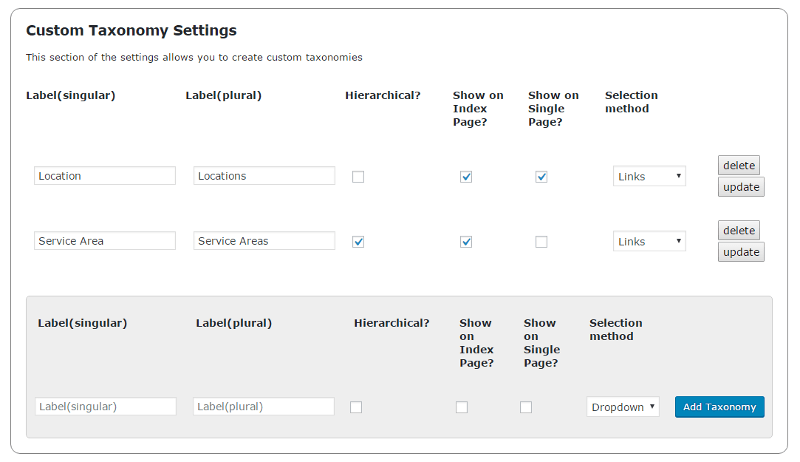Update the Service Area taxonomy

[x=741, y=252]
